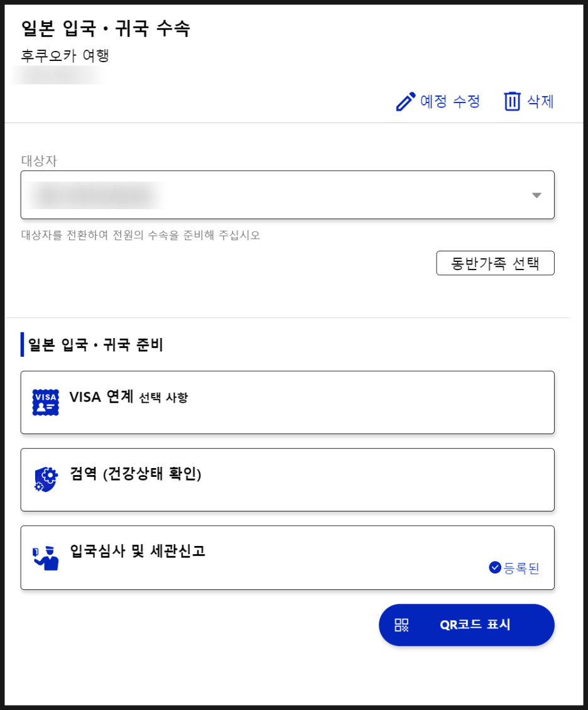
Task: Expand the VISA 연계 section
Action: 288,401
